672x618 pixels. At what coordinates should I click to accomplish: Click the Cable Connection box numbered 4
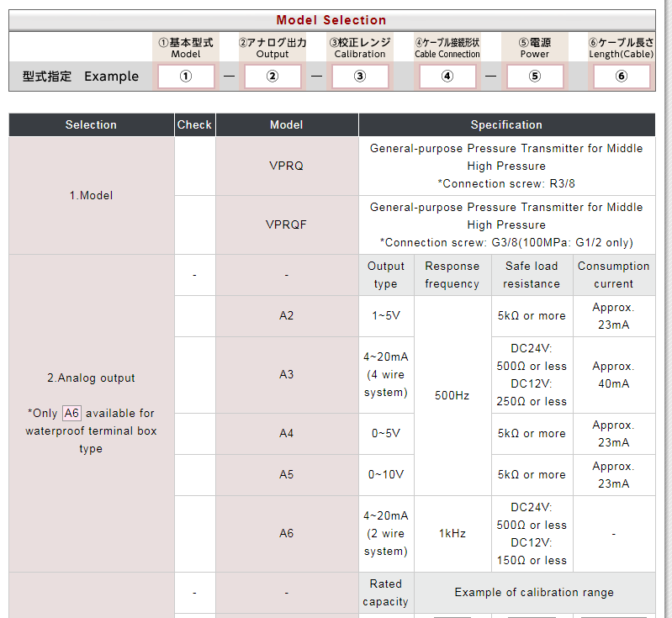coord(447,77)
